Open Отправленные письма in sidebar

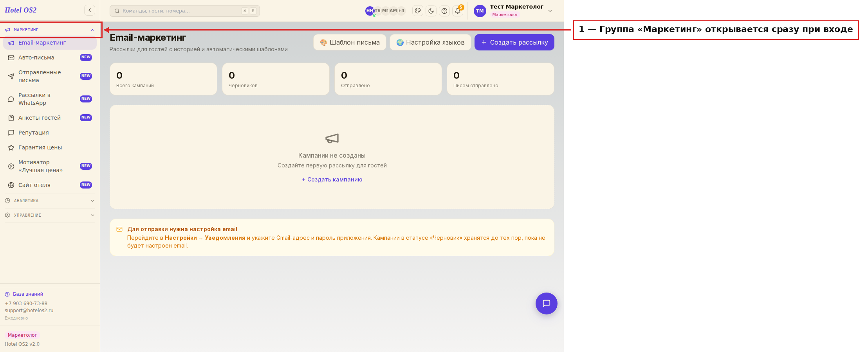pyautogui.click(x=50, y=76)
